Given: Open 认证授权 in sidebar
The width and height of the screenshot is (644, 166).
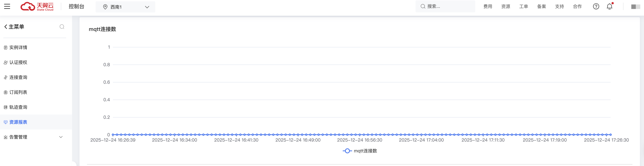Looking at the screenshot, I should click(x=18, y=62).
